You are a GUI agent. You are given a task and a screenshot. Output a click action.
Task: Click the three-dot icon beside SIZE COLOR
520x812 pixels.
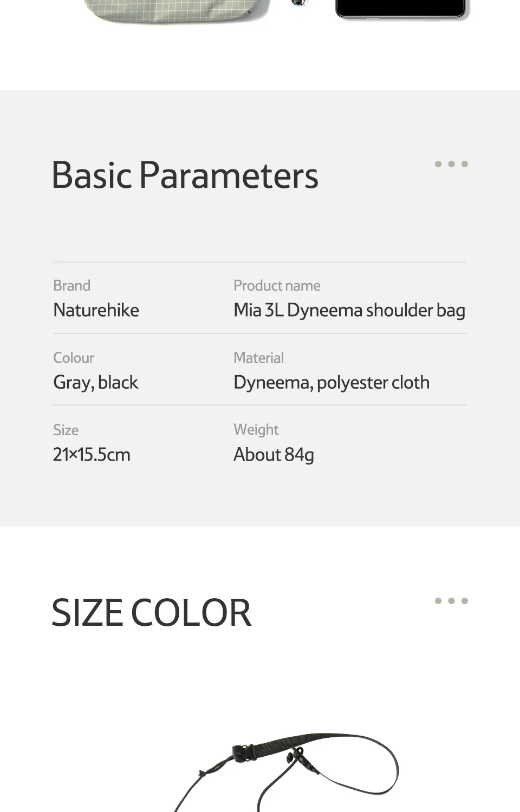[451, 601]
